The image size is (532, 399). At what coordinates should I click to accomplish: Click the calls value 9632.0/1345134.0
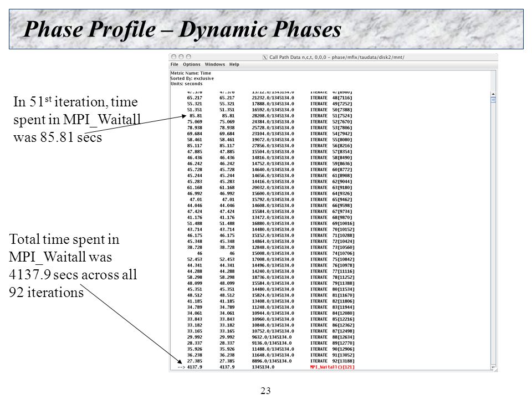coord(272,337)
